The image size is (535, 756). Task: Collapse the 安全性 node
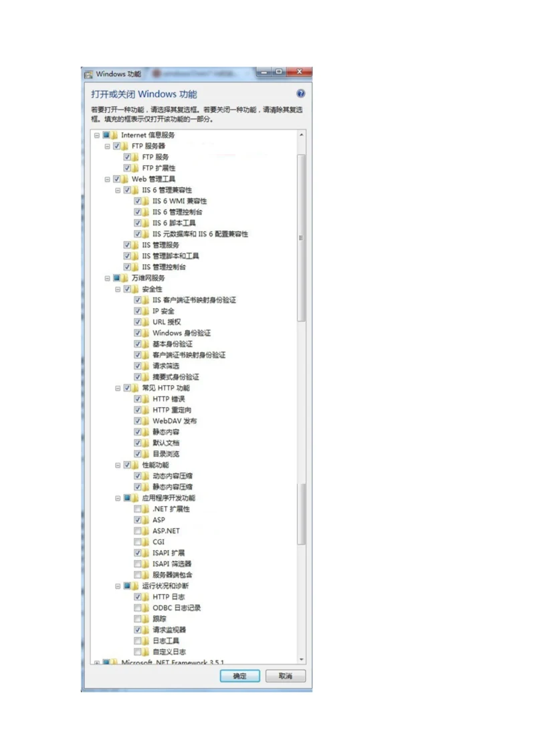(x=118, y=289)
